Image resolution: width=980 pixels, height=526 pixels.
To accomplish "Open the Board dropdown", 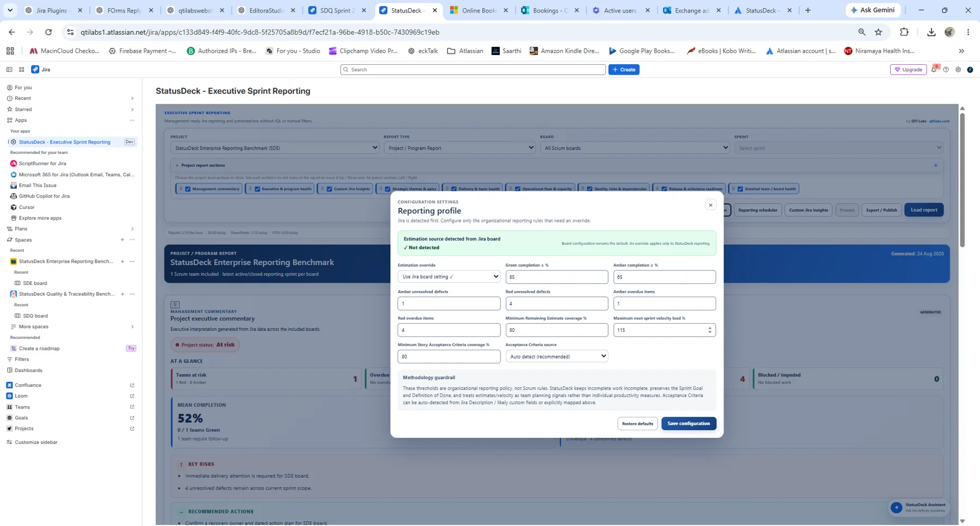I will click(x=634, y=148).
